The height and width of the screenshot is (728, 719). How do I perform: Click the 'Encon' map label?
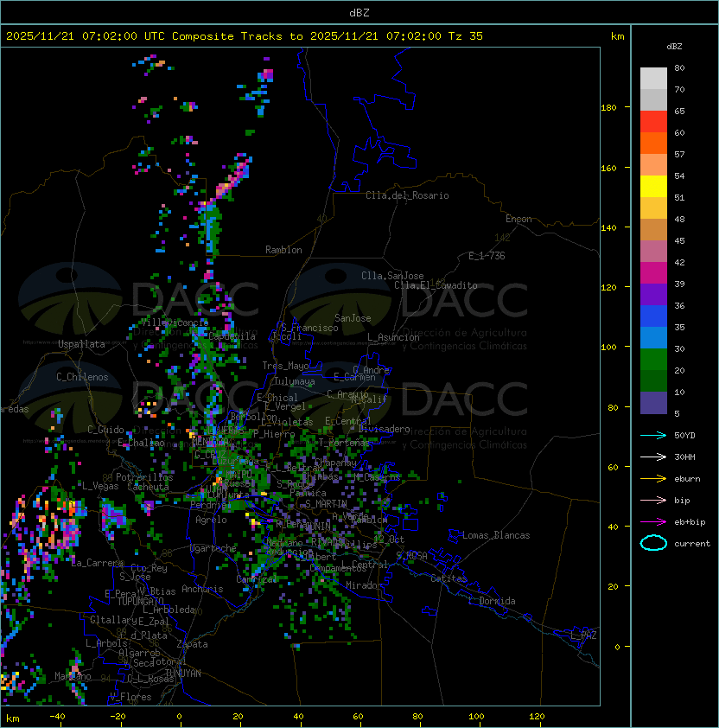519,219
